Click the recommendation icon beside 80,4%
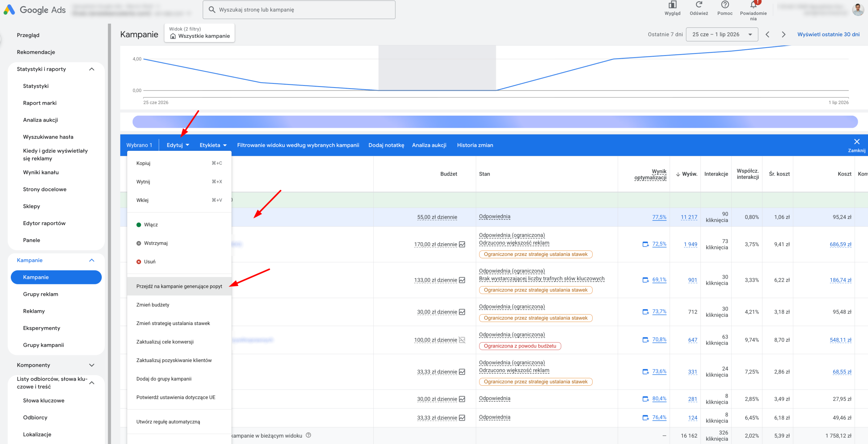Image resolution: width=868 pixels, height=444 pixels. (646, 399)
